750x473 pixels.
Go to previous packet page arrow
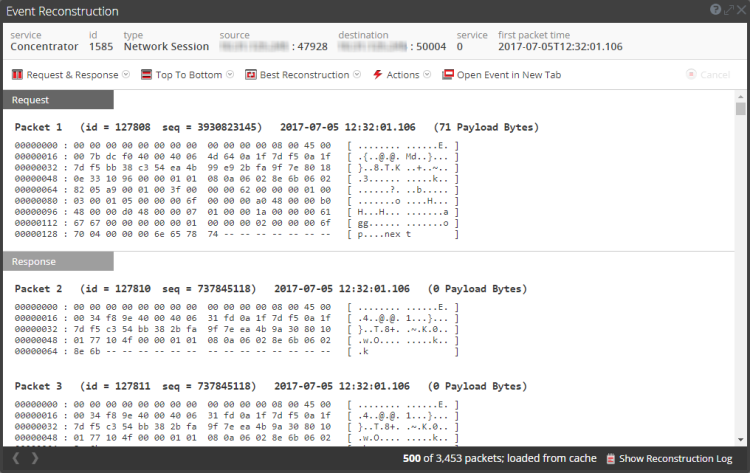13,459
